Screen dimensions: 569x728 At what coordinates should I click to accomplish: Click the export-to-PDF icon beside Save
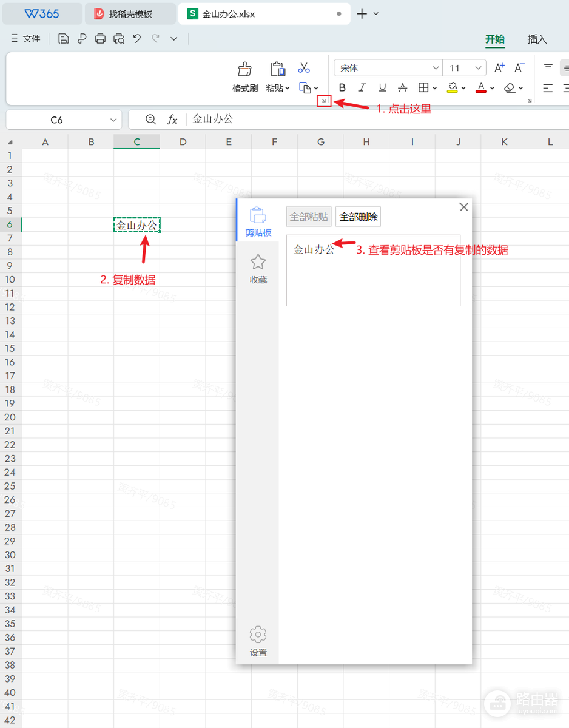[82, 39]
